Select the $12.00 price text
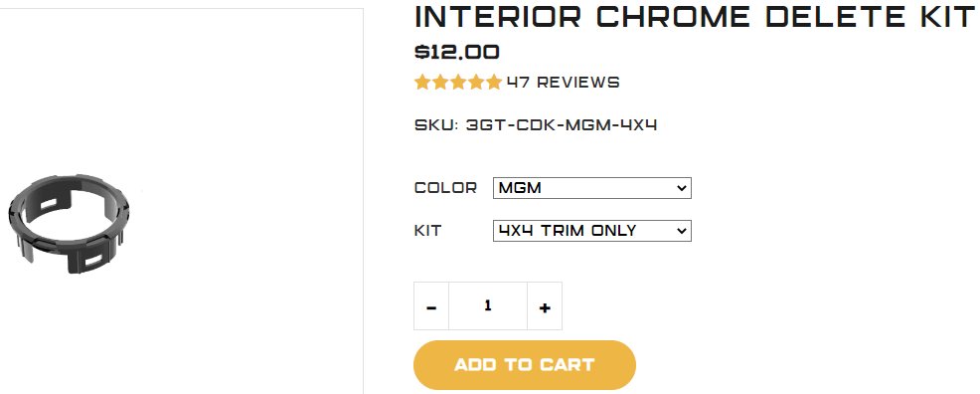The height and width of the screenshot is (394, 980). (457, 52)
